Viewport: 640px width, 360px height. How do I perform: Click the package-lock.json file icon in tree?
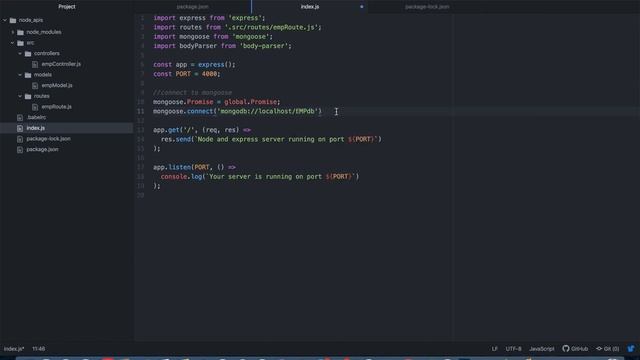pos(20,139)
